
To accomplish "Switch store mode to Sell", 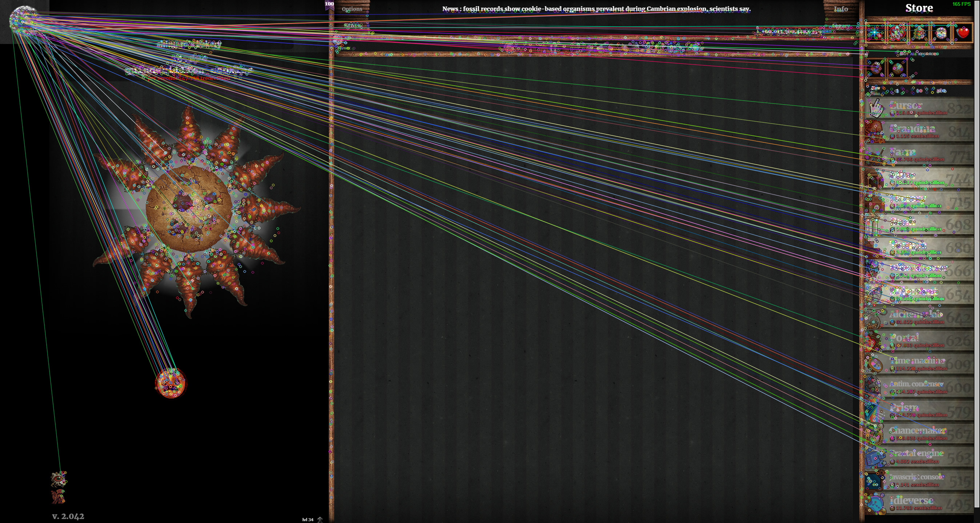I will click(x=875, y=93).
